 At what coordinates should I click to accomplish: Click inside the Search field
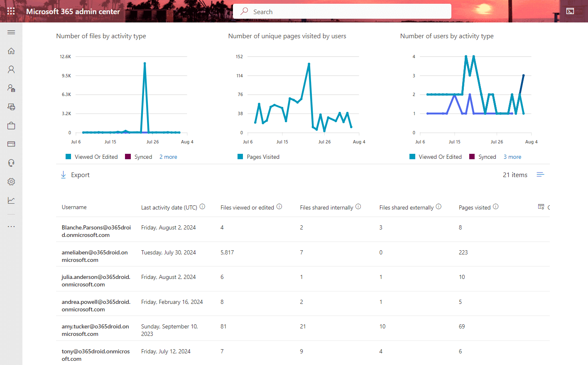click(x=341, y=11)
